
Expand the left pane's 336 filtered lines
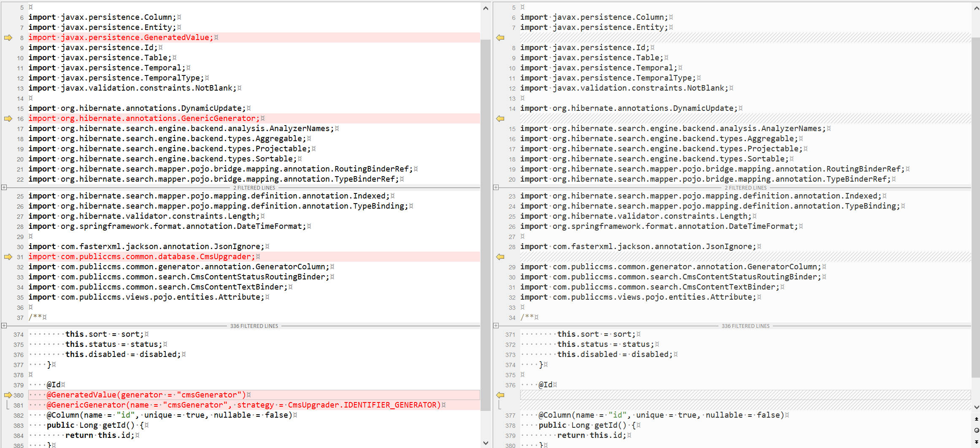coord(4,326)
